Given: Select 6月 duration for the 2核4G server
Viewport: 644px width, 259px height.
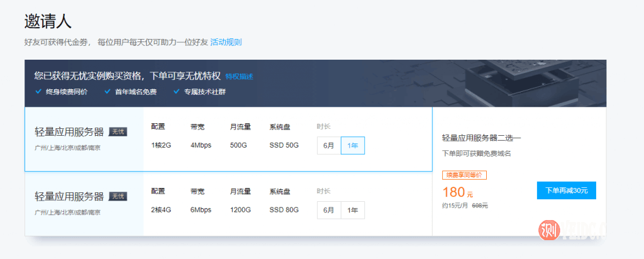Looking at the screenshot, I should (329, 210).
